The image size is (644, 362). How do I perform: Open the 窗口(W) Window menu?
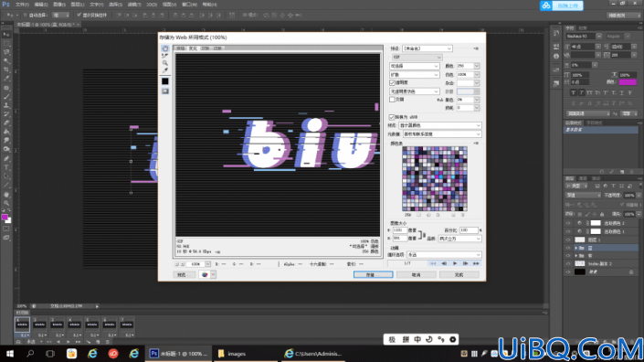click(189, 5)
